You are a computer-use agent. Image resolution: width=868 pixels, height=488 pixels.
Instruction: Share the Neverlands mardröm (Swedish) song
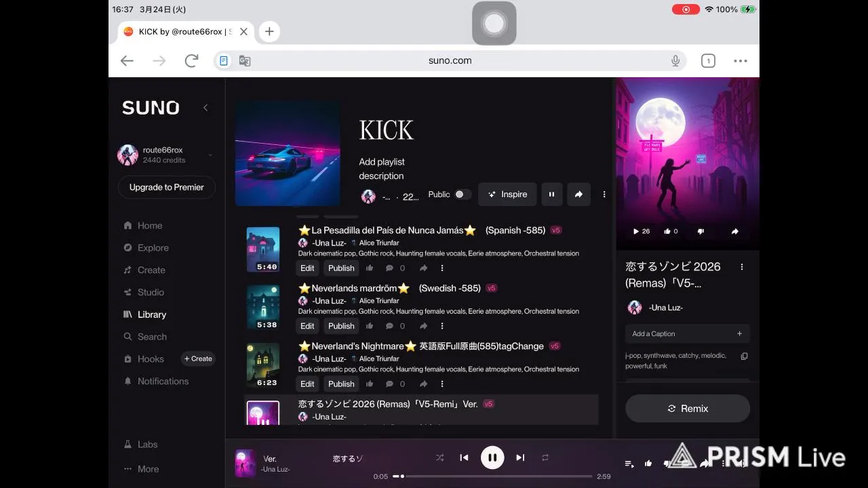[x=423, y=326]
